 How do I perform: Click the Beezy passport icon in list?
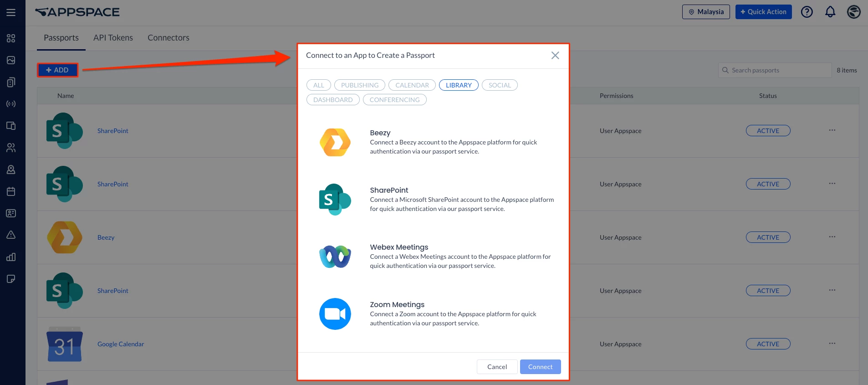65,237
